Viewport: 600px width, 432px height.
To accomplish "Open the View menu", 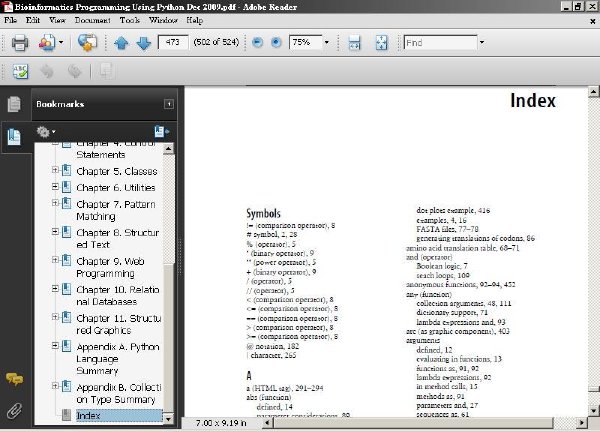I will click(x=57, y=20).
